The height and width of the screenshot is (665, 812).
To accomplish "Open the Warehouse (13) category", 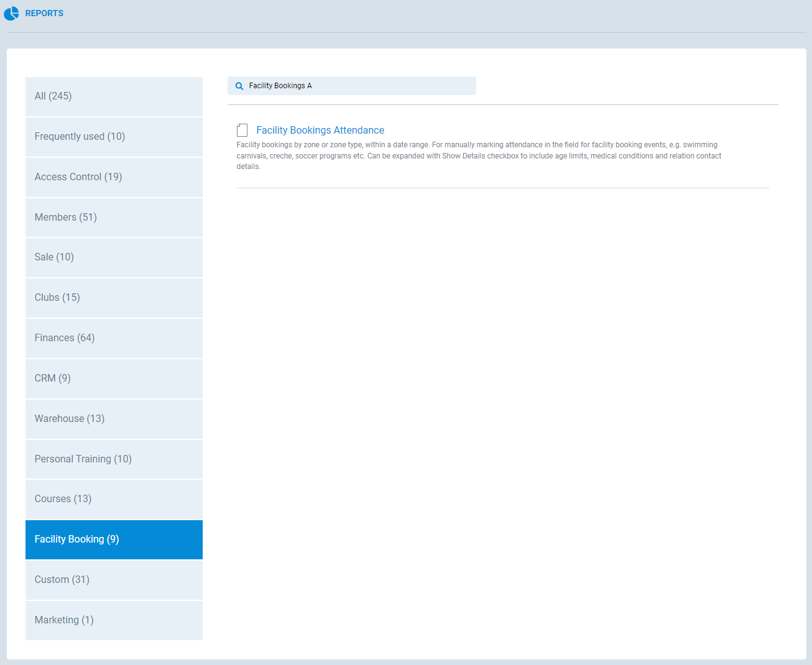I will click(114, 419).
